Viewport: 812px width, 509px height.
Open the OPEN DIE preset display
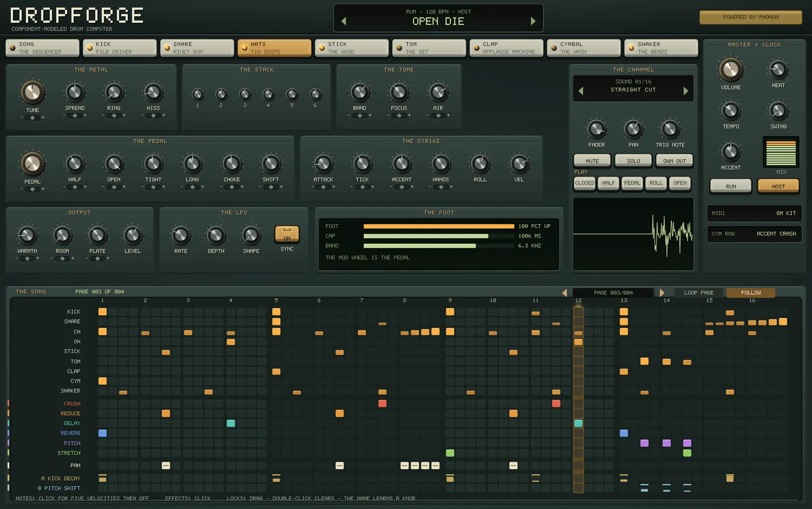click(438, 18)
